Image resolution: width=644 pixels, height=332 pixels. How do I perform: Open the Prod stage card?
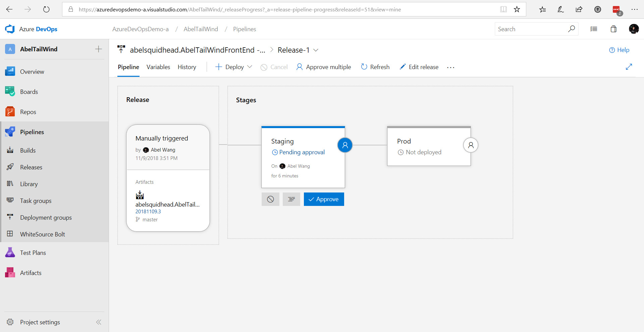(x=429, y=146)
